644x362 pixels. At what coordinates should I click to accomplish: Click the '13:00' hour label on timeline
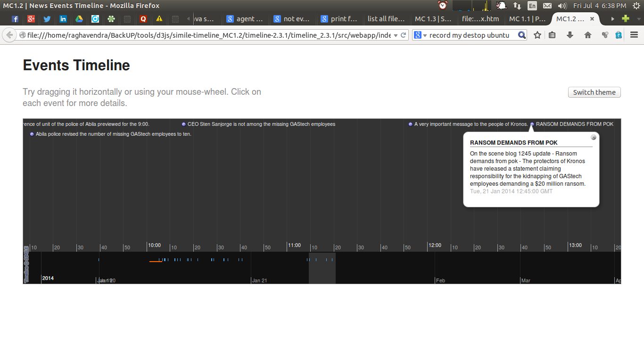[575, 245]
